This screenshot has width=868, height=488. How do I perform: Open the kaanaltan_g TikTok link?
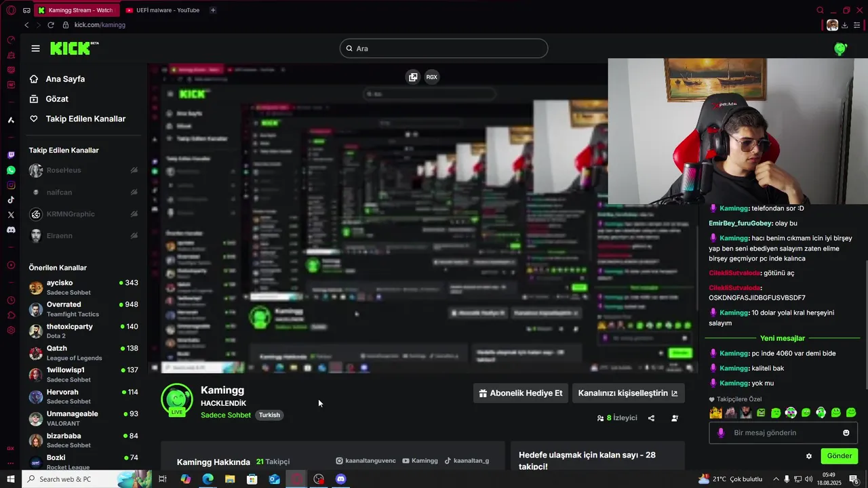pos(467,461)
